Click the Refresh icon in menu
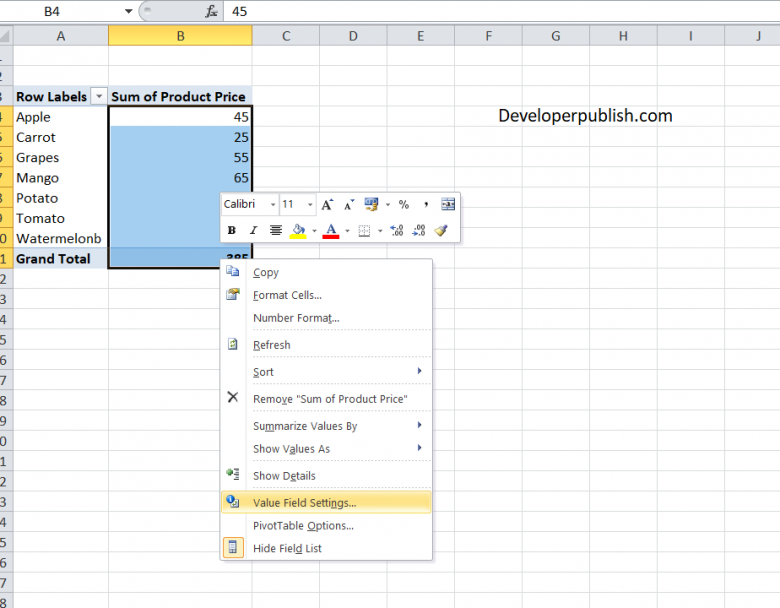The height and width of the screenshot is (608, 780). click(233, 344)
